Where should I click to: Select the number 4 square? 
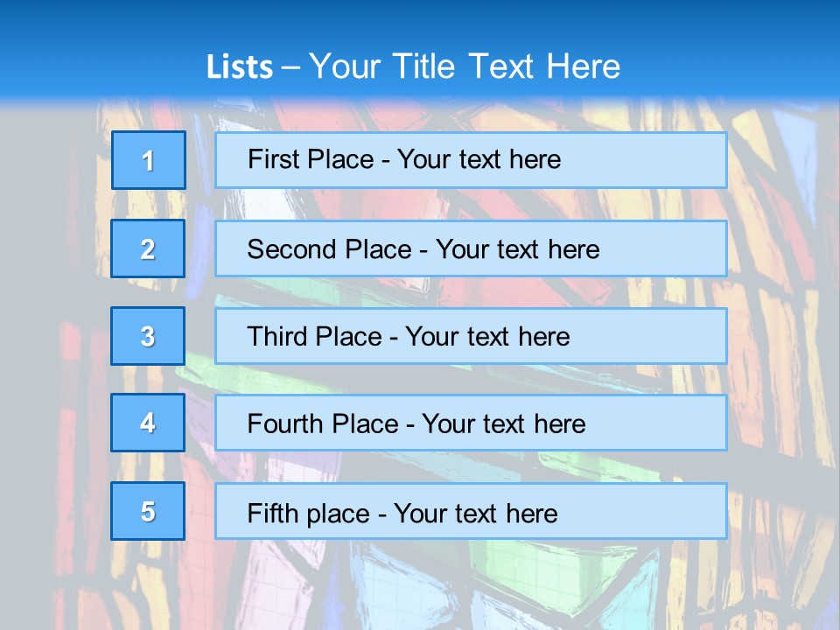[x=148, y=423]
